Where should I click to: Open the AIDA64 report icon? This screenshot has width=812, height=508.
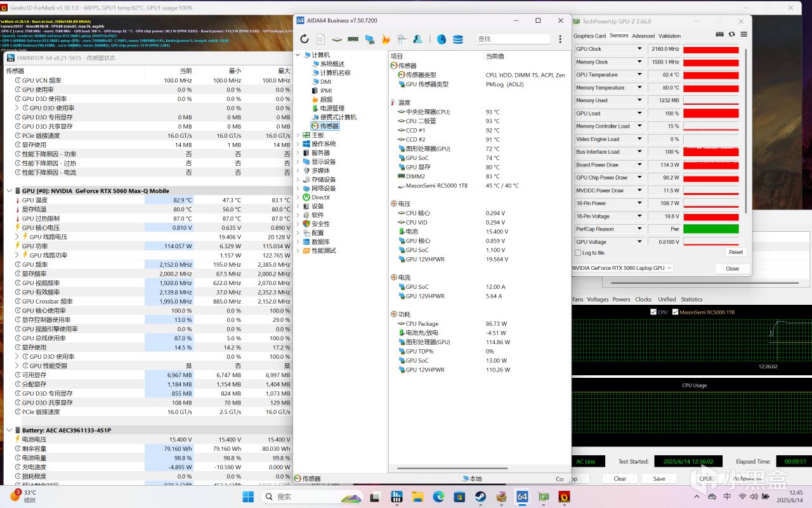coord(321,39)
